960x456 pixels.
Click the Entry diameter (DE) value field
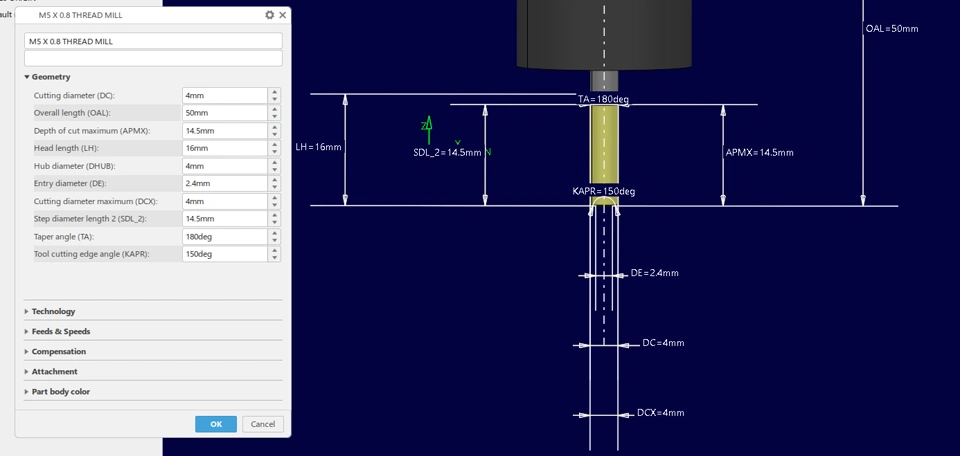click(x=225, y=184)
